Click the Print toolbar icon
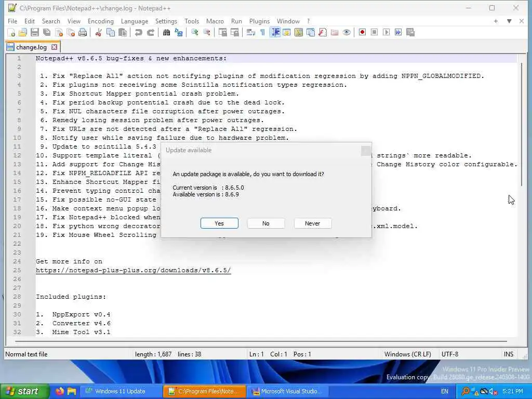The height and width of the screenshot is (399, 532). click(83, 33)
